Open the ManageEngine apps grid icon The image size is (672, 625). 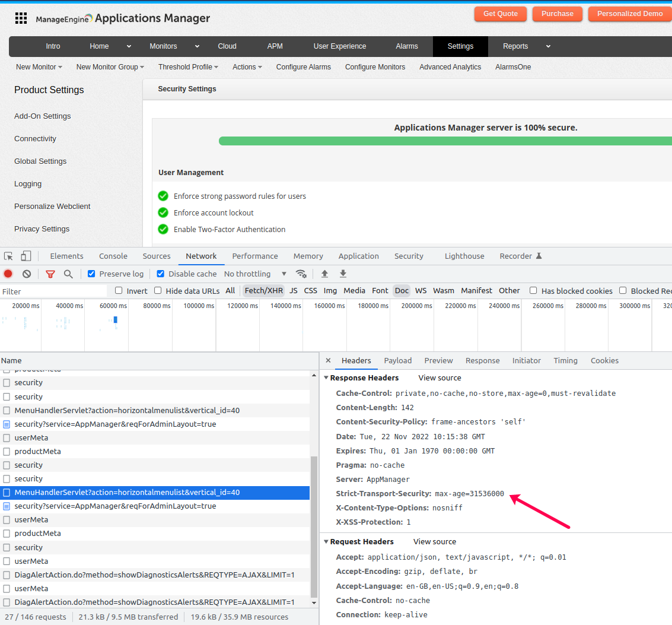click(x=21, y=18)
